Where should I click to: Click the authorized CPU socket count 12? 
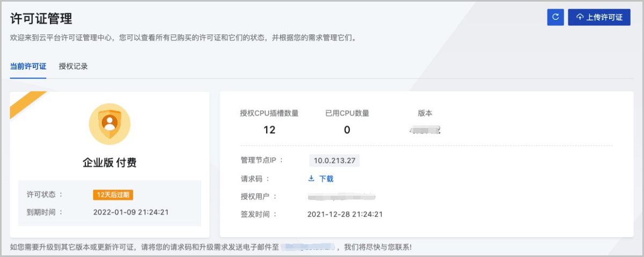pyautogui.click(x=269, y=130)
